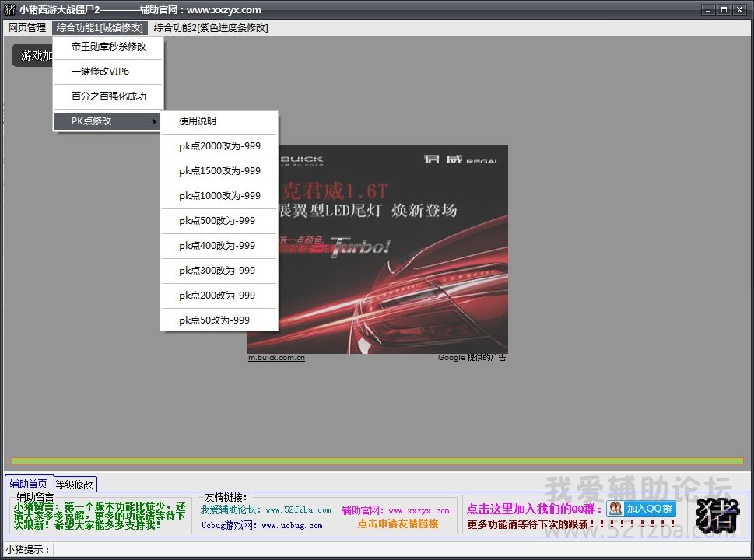This screenshot has height=560, width=754.
Task: Click the 加入QQ群 button
Action: (x=641, y=509)
